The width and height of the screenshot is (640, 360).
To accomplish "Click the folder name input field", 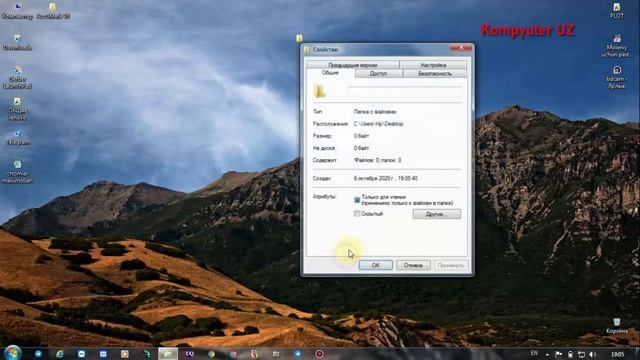I will tap(404, 91).
